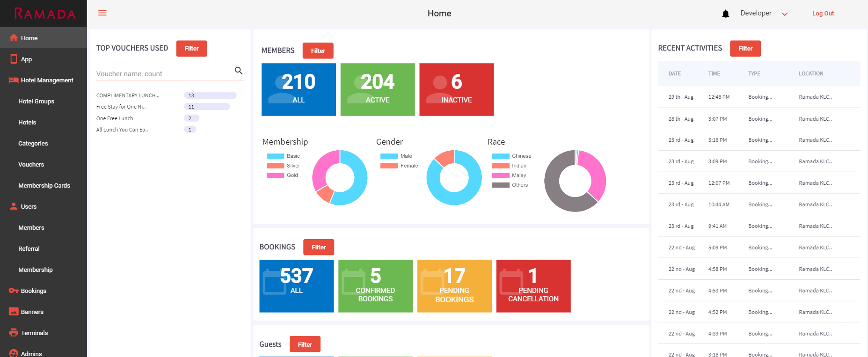Select the 537 All bookings card
The width and height of the screenshot is (868, 357).
tap(297, 286)
